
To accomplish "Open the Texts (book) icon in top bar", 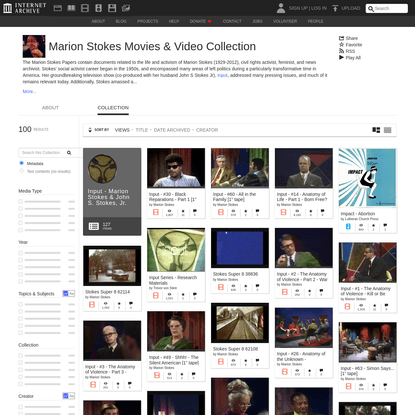I will (71, 8).
